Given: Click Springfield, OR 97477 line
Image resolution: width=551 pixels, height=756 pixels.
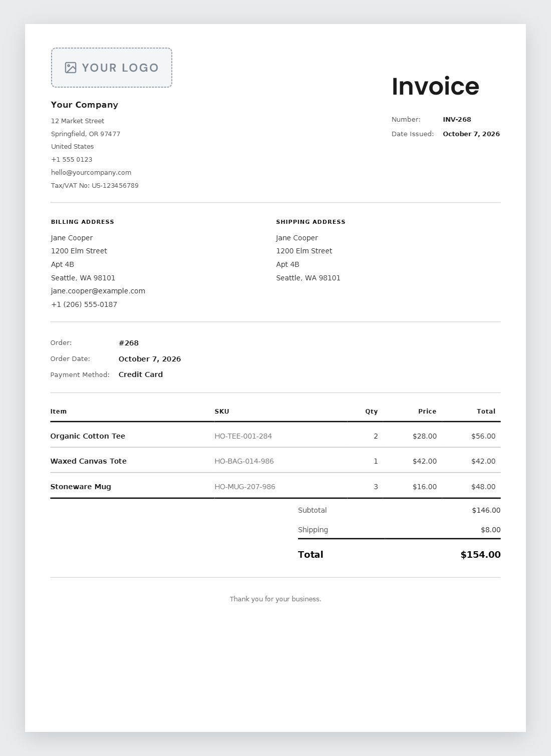Looking at the screenshot, I should [x=86, y=134].
